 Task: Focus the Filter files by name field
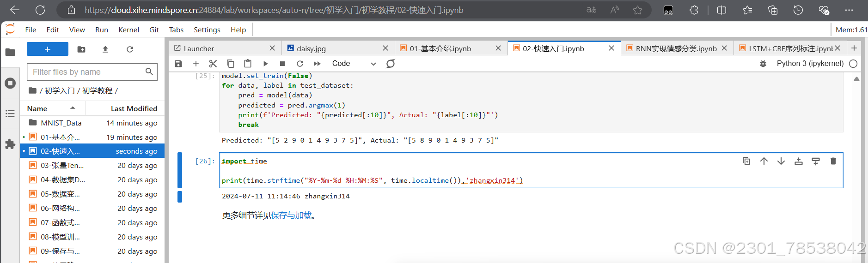tap(92, 72)
